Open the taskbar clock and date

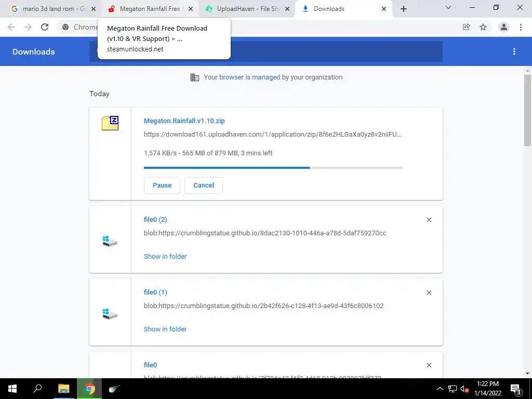pyautogui.click(x=488, y=389)
